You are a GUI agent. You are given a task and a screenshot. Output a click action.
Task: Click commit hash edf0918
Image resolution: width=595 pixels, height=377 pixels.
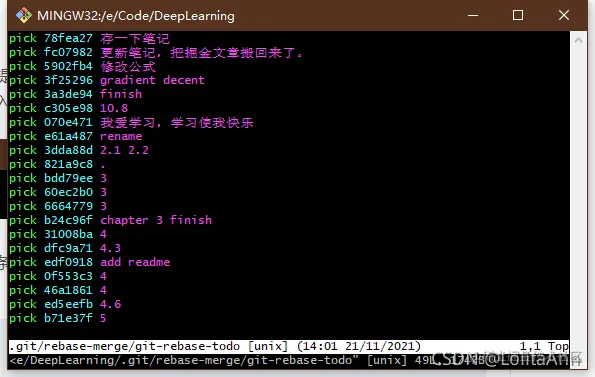pos(68,262)
